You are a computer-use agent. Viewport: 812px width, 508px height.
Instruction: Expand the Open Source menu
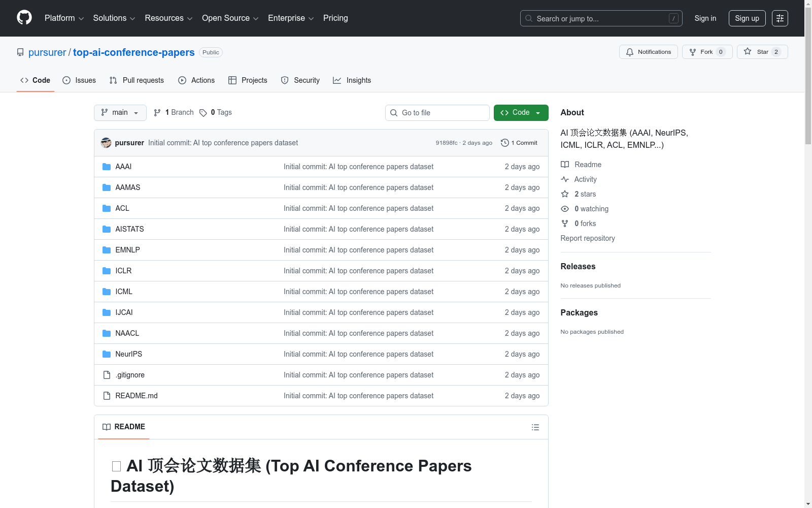click(230, 18)
